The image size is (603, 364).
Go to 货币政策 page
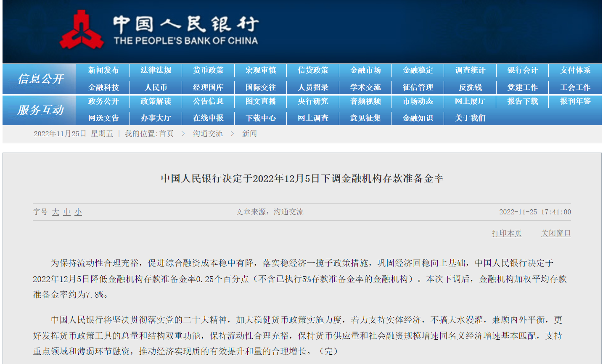click(x=208, y=70)
